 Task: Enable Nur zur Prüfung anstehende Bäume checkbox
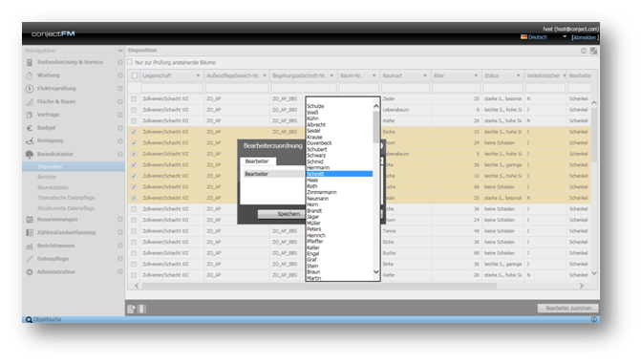pyautogui.click(x=130, y=62)
